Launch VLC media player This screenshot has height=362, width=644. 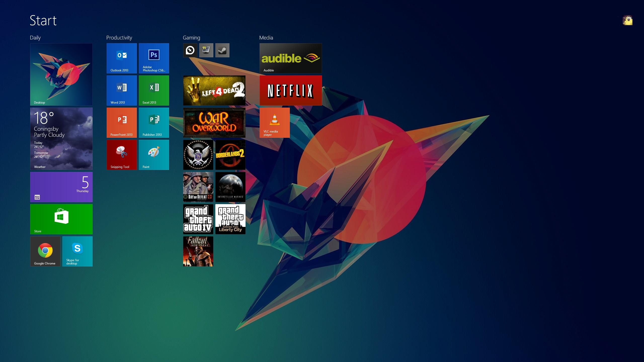pyautogui.click(x=274, y=123)
